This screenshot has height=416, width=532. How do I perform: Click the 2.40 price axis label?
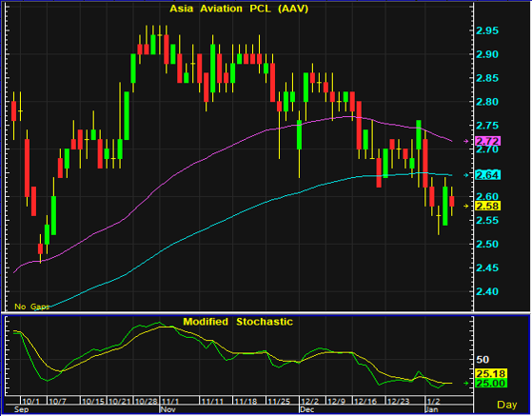click(487, 291)
